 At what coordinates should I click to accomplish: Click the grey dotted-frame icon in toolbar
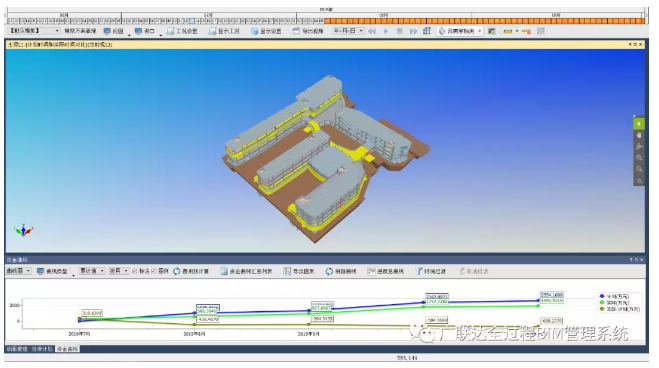point(541,31)
